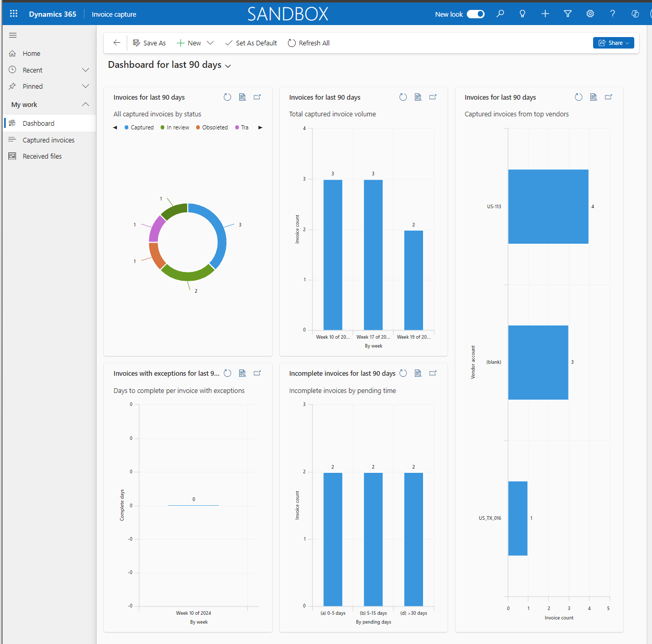Expand the New button dropdown arrow

coord(210,43)
